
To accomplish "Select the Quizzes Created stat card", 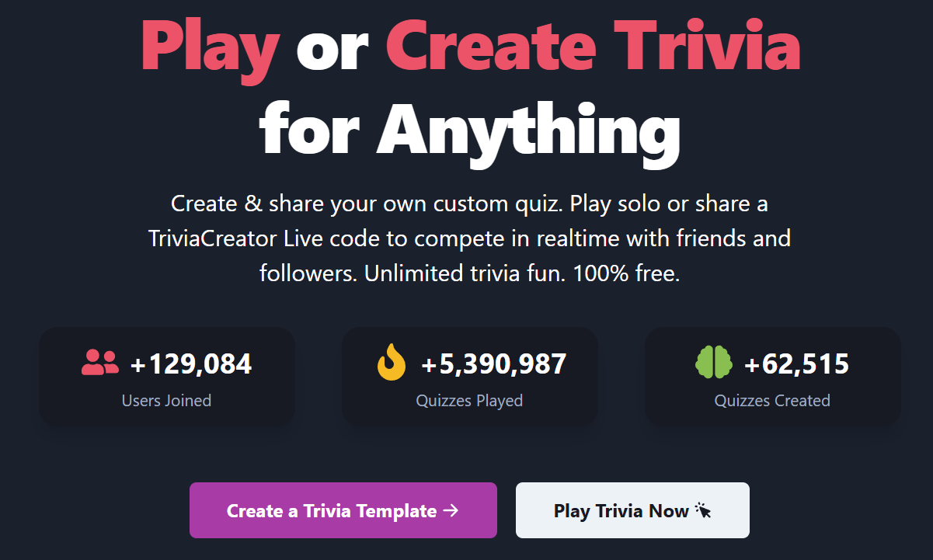I will (x=772, y=377).
